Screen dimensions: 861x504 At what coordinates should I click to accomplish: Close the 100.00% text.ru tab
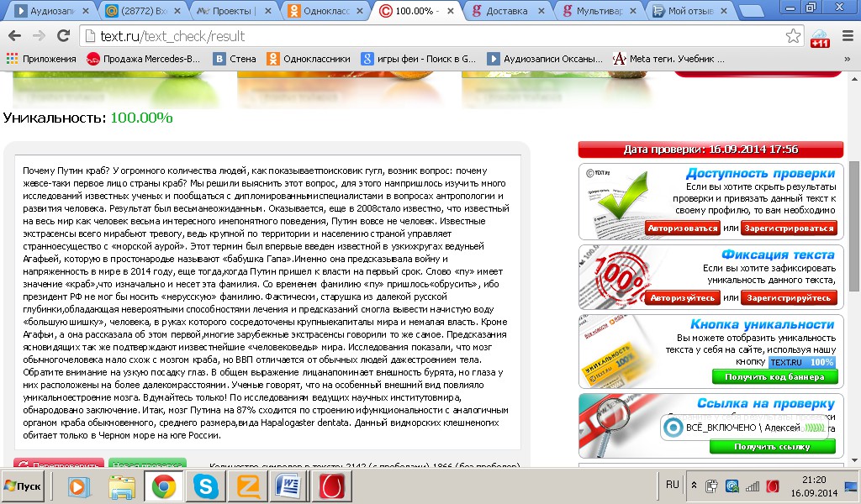(451, 10)
